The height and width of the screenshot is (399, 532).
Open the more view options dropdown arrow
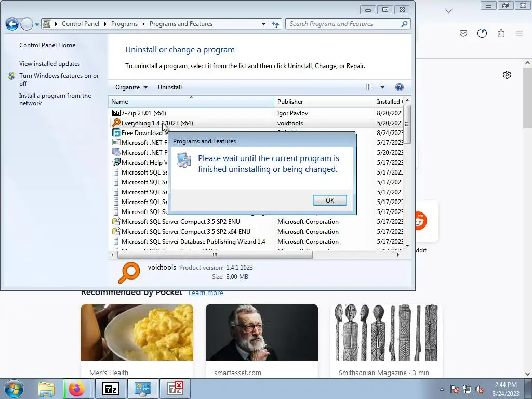(382, 87)
